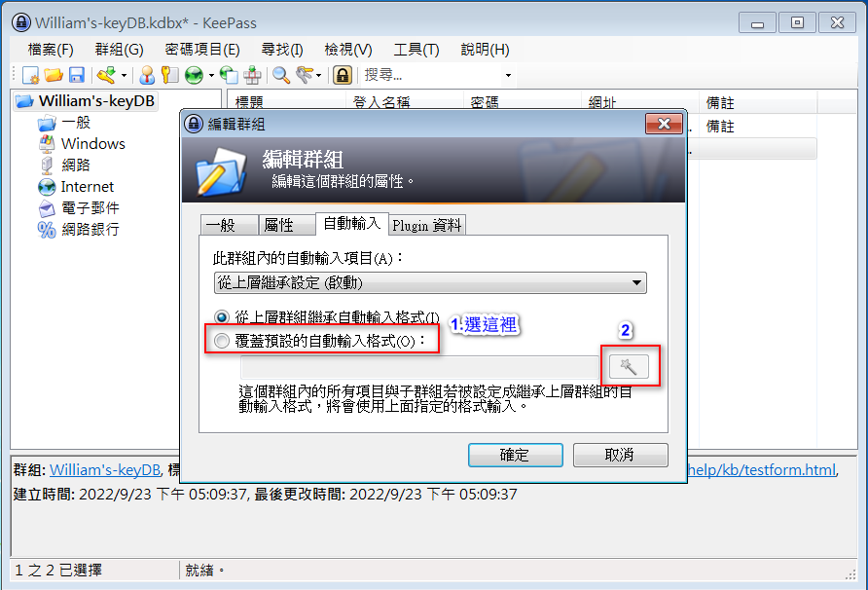This screenshot has width=868, height=590.
Task: Expand the open URL globe dropdown arrow
Action: click(211, 75)
